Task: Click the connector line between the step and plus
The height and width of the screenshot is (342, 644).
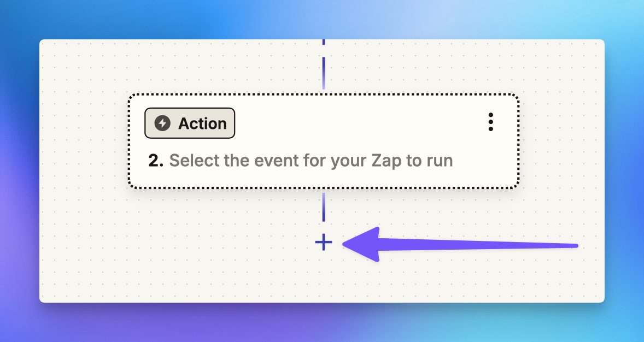Action: pos(324,208)
